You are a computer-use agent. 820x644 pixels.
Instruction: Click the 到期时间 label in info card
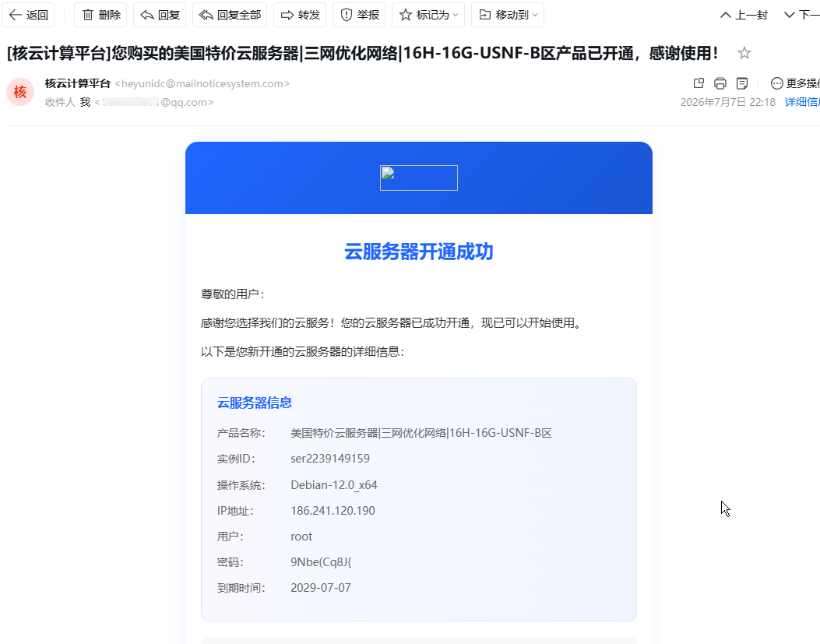tap(241, 587)
